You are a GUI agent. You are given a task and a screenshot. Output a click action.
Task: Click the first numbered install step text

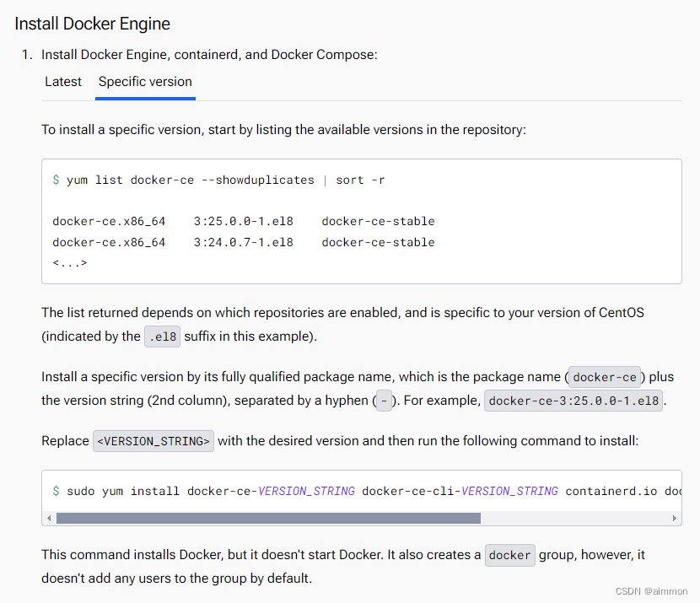point(211,54)
